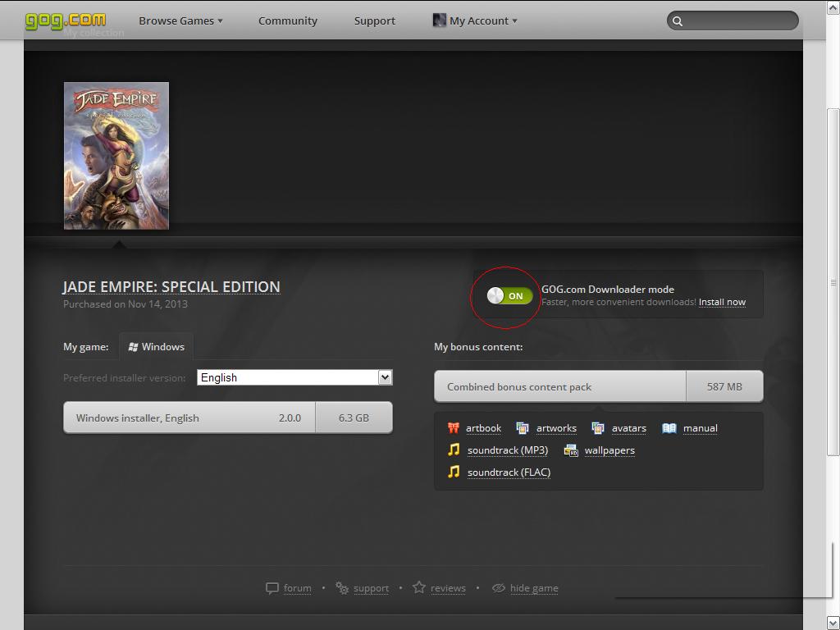Click the Purchased on Nov 14, 2013 text
The image size is (840, 630).
click(x=126, y=304)
